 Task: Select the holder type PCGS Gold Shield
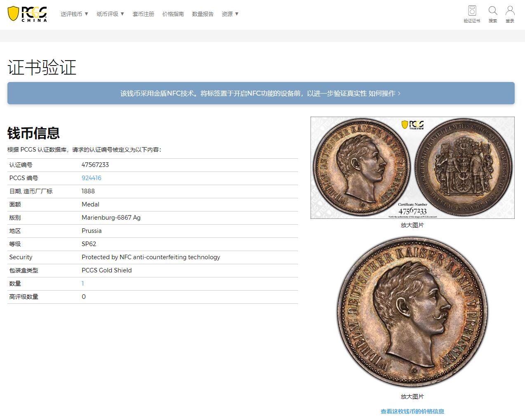[x=107, y=270]
